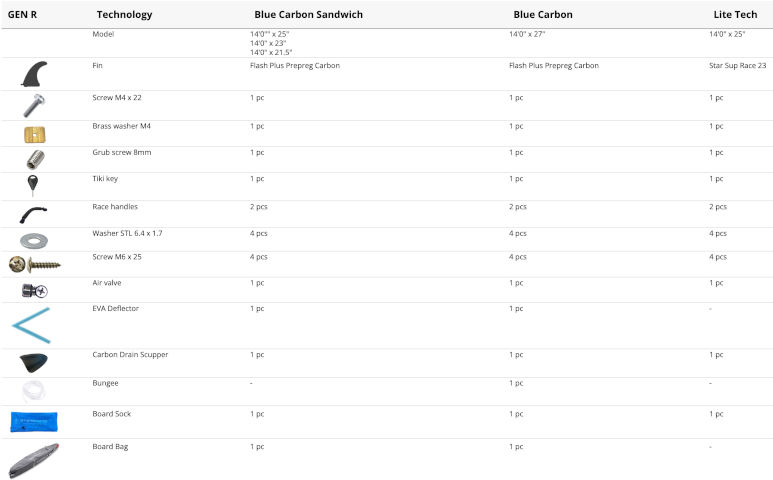Click the Carbon Drain Scupper image

pos(34,362)
